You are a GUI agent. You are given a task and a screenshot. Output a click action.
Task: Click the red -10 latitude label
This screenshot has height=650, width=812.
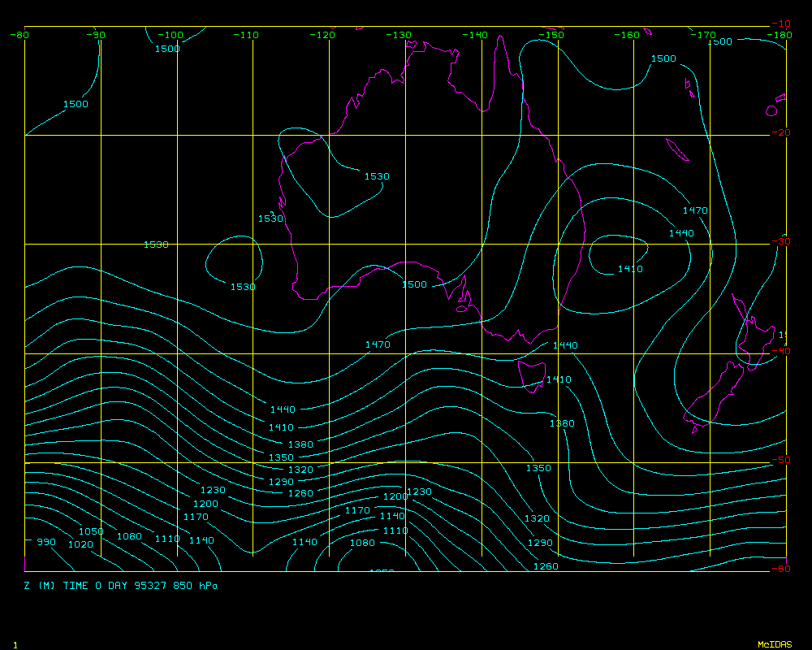780,24
